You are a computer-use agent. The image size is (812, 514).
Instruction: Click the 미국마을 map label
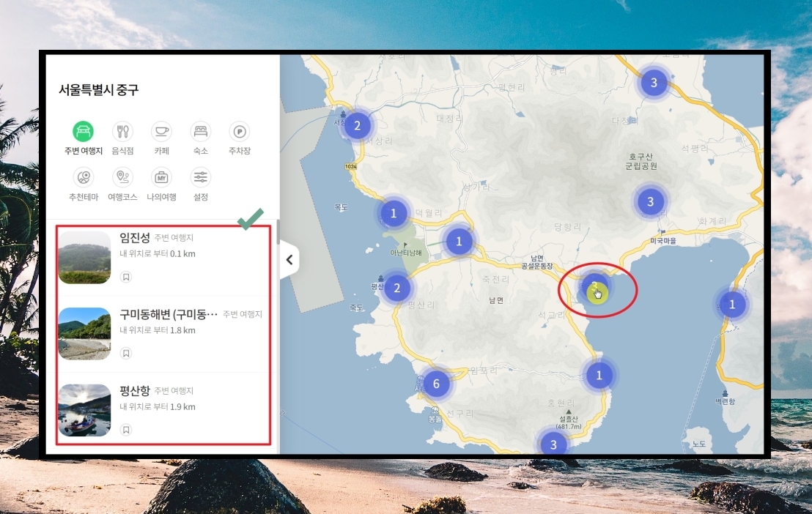click(662, 241)
